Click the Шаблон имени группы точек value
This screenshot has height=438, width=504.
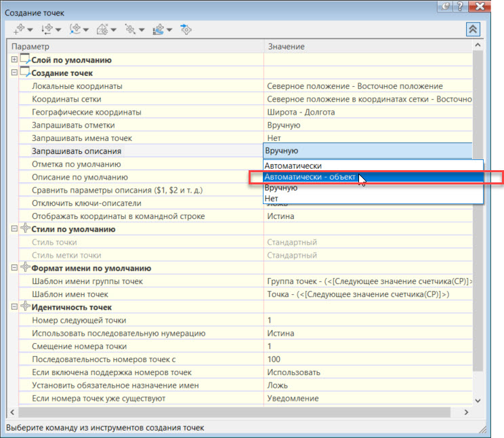pos(369,281)
